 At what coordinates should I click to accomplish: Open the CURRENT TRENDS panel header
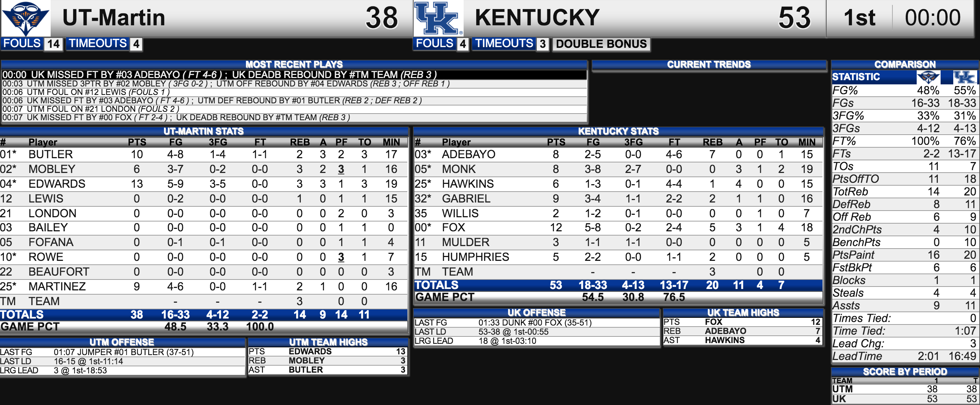(709, 64)
